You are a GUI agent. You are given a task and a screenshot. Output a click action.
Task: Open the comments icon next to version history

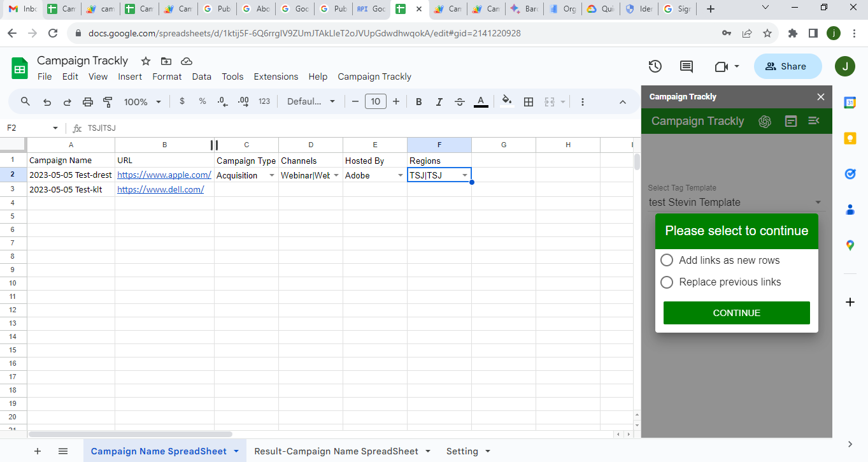[x=686, y=66]
